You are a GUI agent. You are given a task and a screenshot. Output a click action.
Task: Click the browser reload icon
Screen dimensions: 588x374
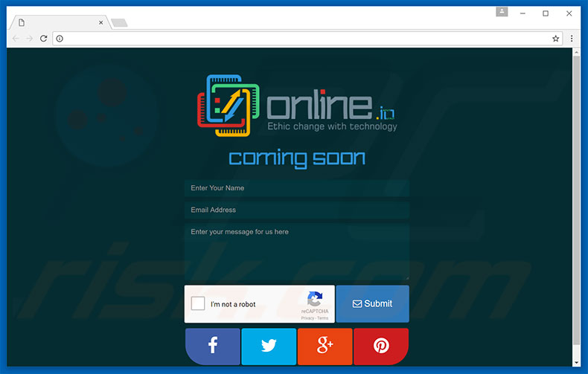43,38
